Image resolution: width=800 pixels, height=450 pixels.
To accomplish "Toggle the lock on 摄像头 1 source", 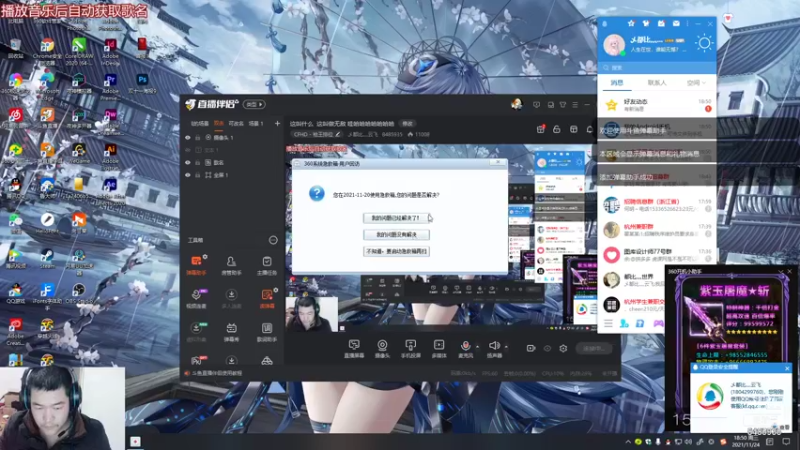I will [197, 138].
